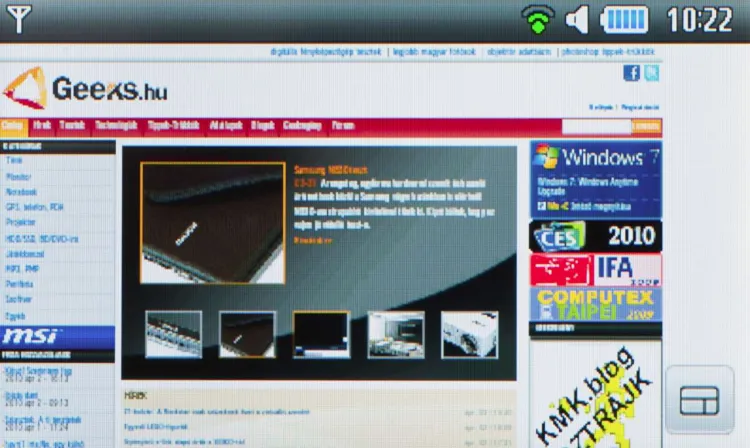Select the first carousel thumbnail

pos(174,334)
